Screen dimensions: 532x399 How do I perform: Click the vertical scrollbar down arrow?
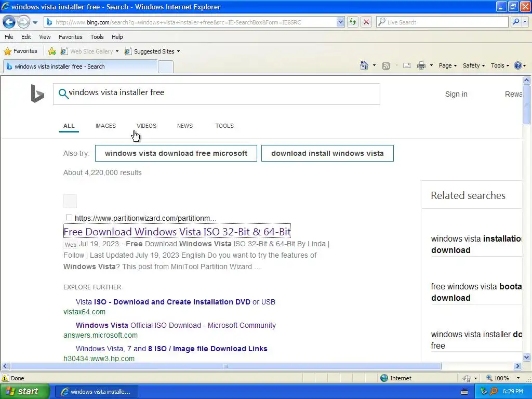[x=527, y=357]
